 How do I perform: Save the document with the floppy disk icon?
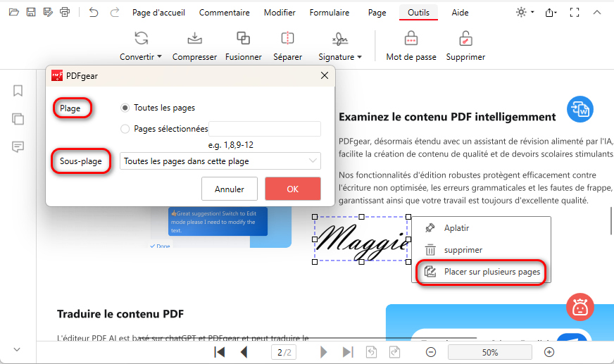(31, 13)
